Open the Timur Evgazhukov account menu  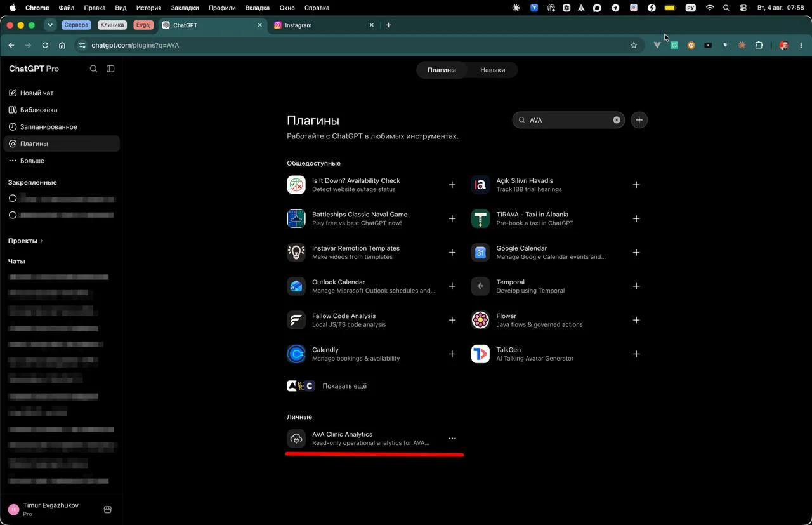click(x=51, y=509)
